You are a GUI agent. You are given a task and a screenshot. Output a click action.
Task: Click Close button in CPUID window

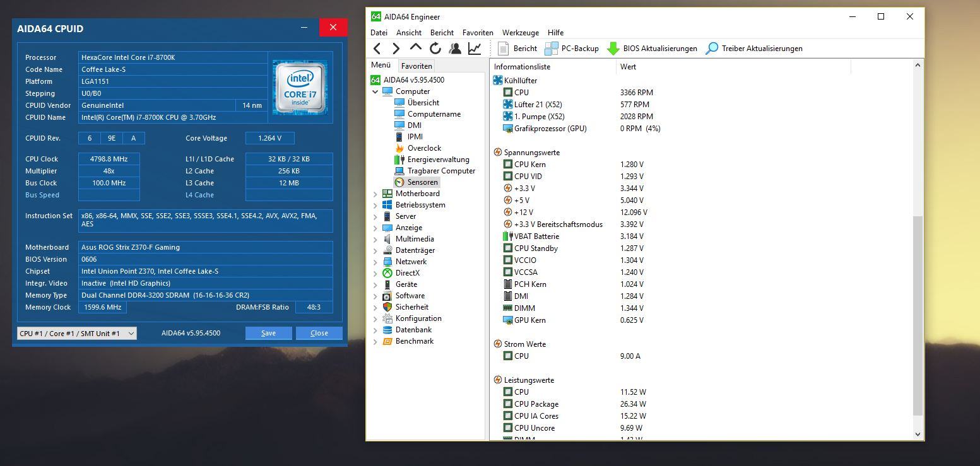pyautogui.click(x=319, y=333)
